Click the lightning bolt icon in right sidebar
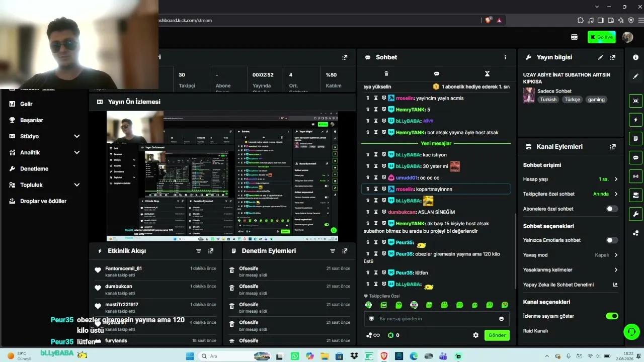This screenshot has height=362, width=644. pos(636,120)
